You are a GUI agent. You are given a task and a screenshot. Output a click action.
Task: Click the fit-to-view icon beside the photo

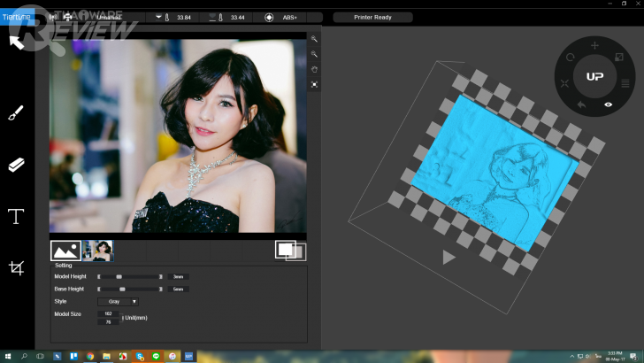[314, 85]
